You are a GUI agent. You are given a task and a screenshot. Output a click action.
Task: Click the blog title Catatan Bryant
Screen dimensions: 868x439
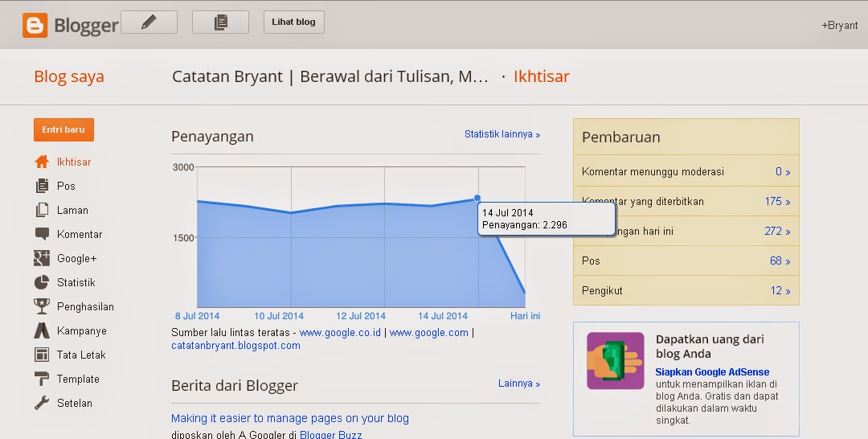(x=330, y=76)
